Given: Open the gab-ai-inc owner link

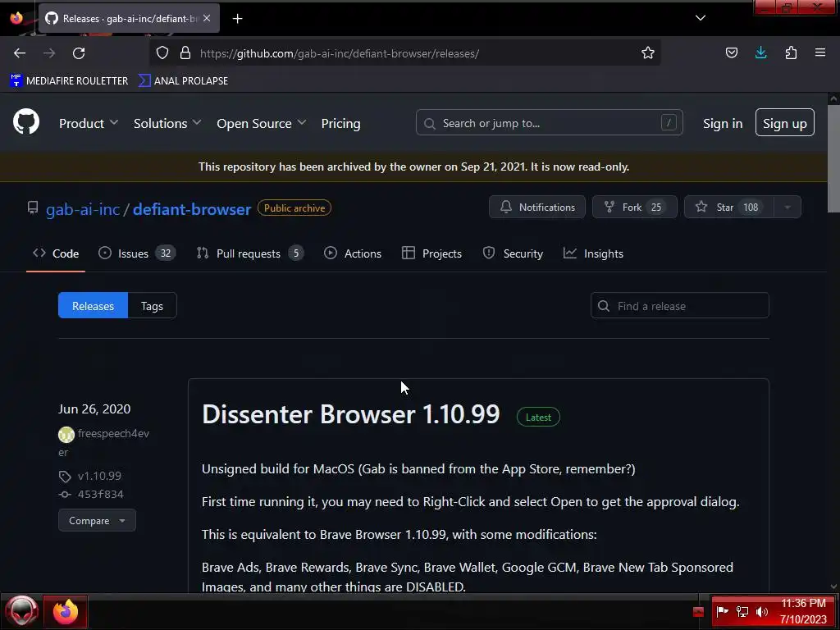Looking at the screenshot, I should pos(83,209).
